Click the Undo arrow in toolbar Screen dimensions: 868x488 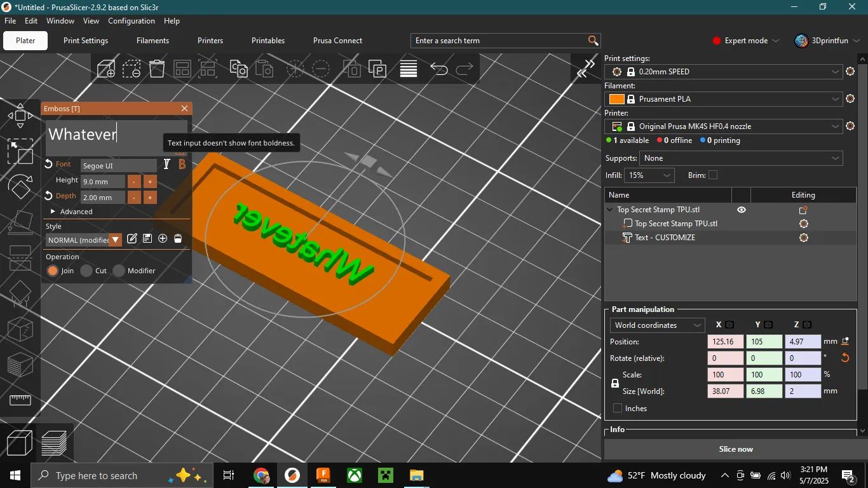pos(439,69)
